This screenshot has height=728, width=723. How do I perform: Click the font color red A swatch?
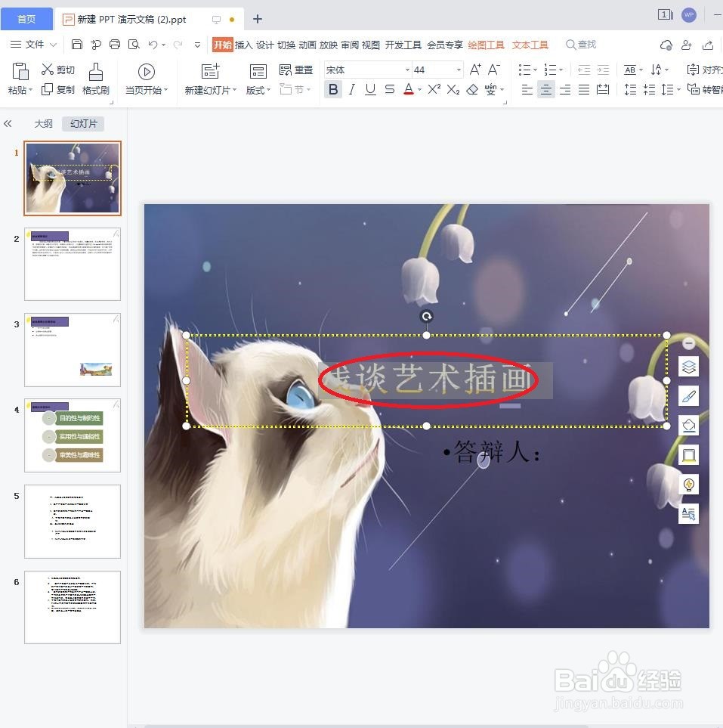click(409, 89)
